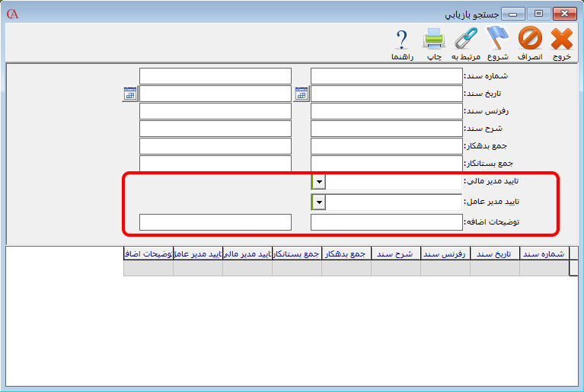Click the left شرح سند input field
584x392 pixels.
(215, 129)
